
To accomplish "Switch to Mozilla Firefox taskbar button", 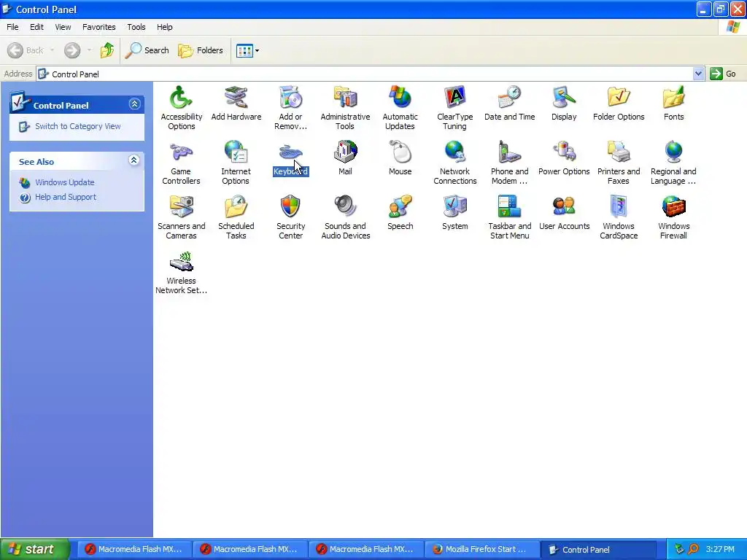I will click(481, 549).
